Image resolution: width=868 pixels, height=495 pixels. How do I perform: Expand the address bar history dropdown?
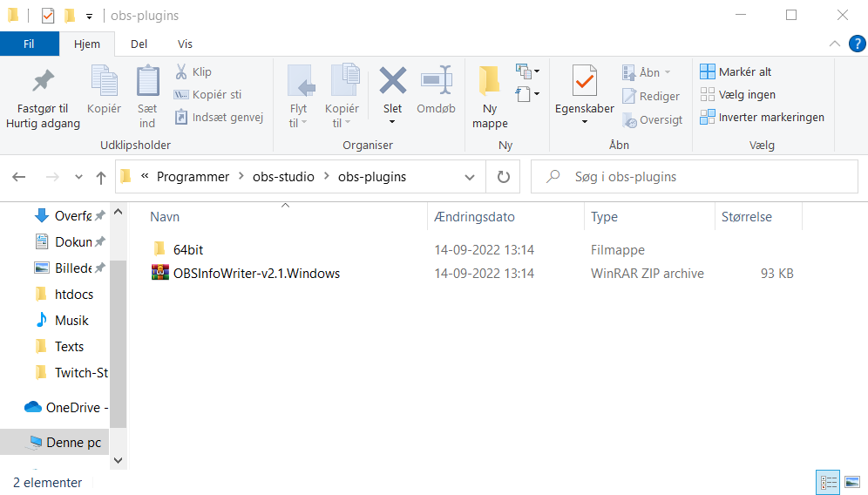coord(470,177)
